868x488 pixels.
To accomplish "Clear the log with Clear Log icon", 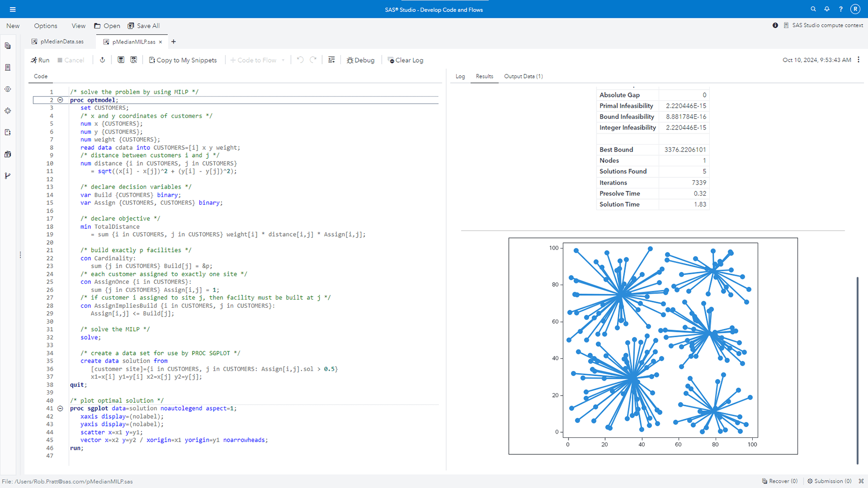I will pyautogui.click(x=406, y=60).
